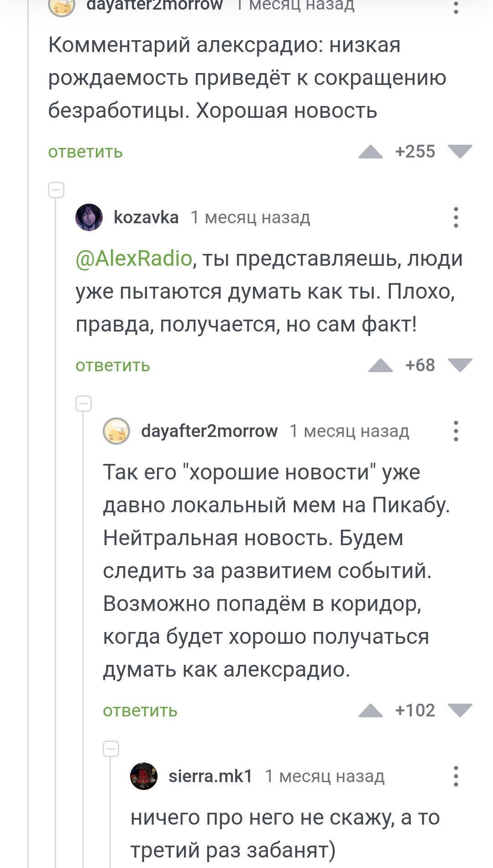Open three-dot menu on sierra.mk1's comment

point(456,776)
